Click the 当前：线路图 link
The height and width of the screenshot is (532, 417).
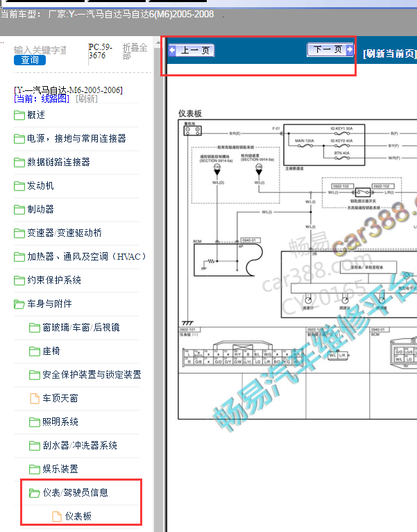point(42,99)
